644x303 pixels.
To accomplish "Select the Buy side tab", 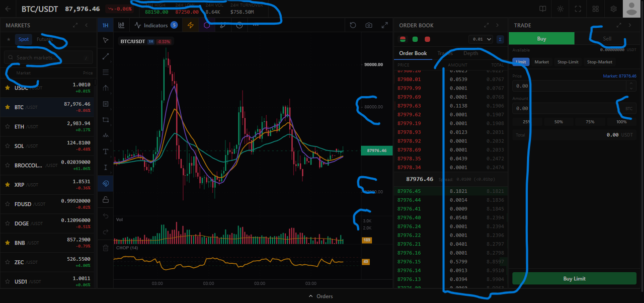I will tap(541, 39).
